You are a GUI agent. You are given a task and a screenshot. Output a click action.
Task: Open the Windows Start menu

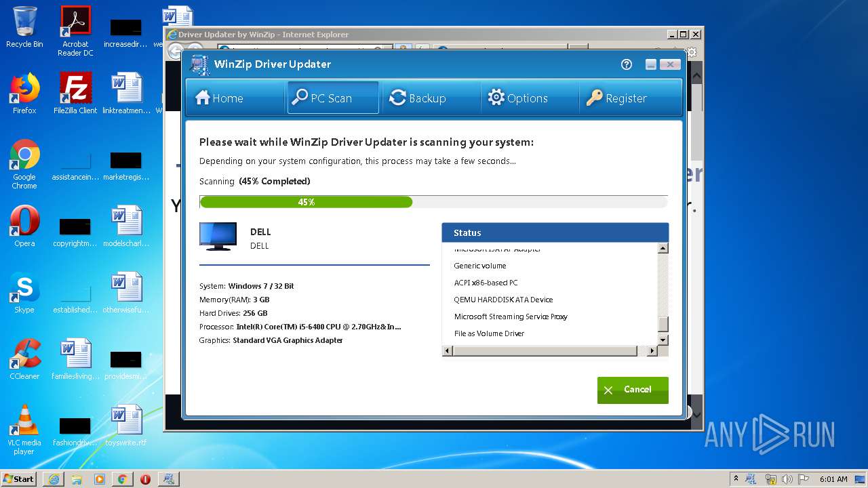tap(18, 479)
